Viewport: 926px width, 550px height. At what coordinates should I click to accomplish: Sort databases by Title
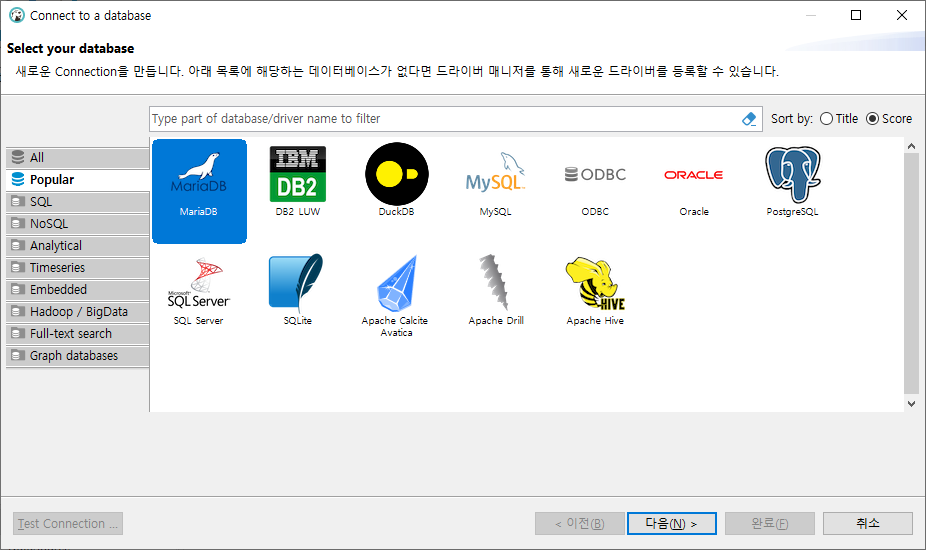pos(839,119)
